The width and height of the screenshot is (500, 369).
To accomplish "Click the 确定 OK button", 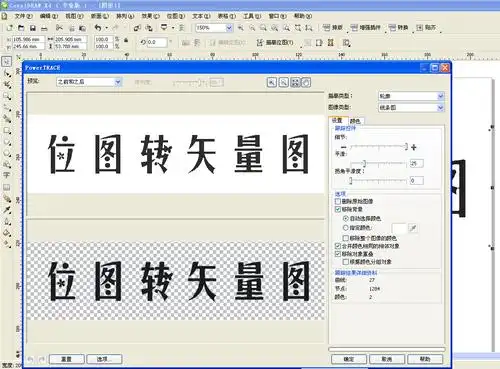I will click(349, 359).
